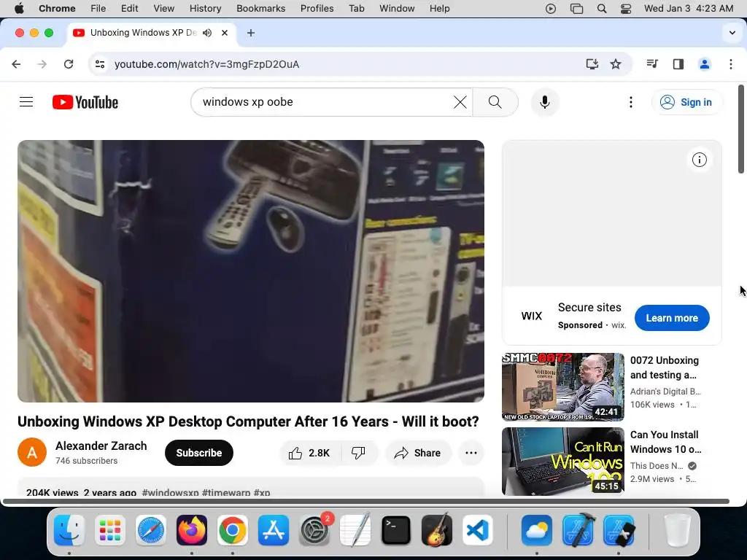Open 'Can You Install Windows 10' title

(x=665, y=442)
